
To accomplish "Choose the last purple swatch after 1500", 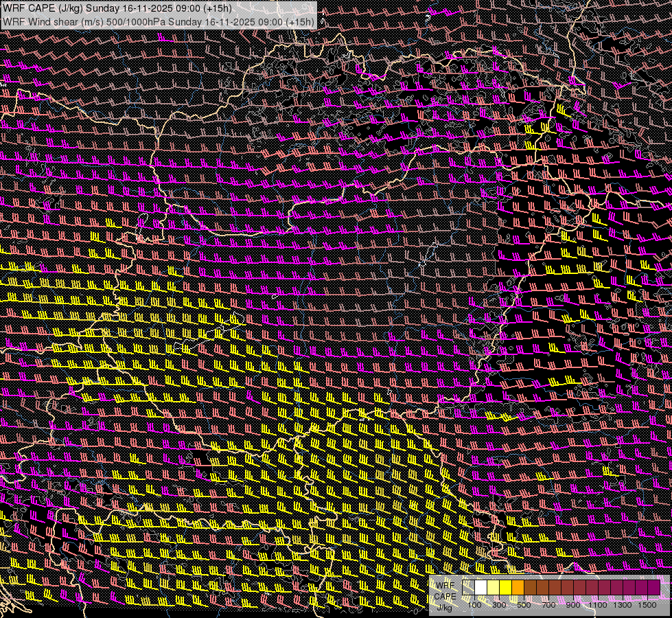I will pyautogui.click(x=654, y=588).
